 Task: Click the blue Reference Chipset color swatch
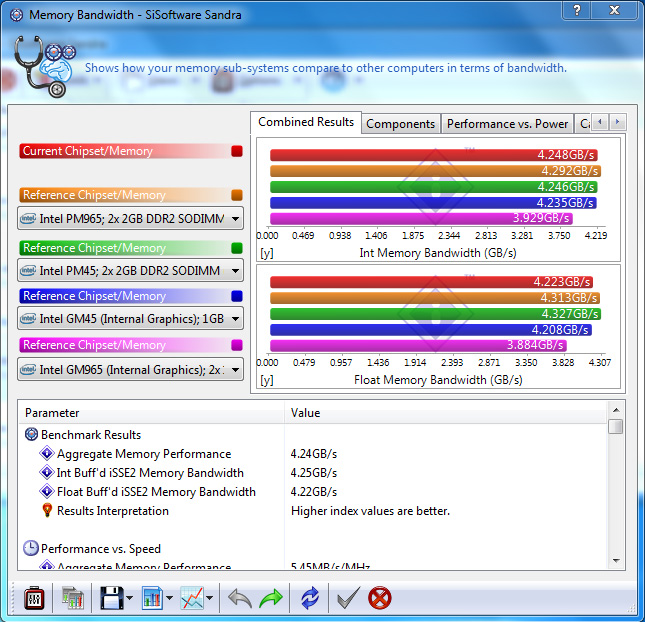pyautogui.click(x=237, y=296)
